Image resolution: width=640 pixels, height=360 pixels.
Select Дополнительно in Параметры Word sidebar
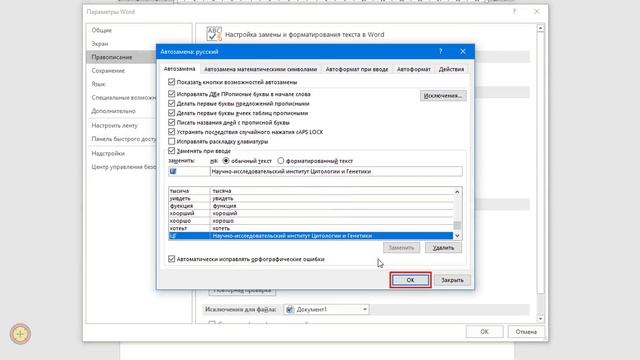pyautogui.click(x=113, y=111)
